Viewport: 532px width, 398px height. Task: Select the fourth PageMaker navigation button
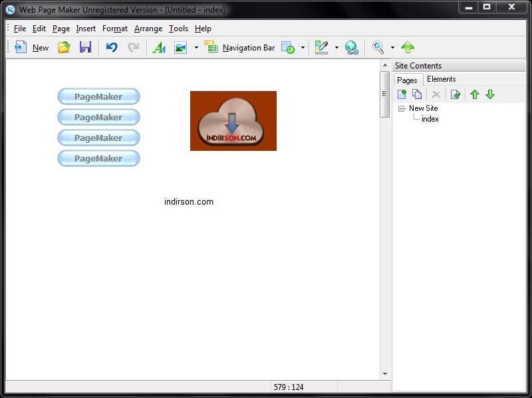(98, 158)
